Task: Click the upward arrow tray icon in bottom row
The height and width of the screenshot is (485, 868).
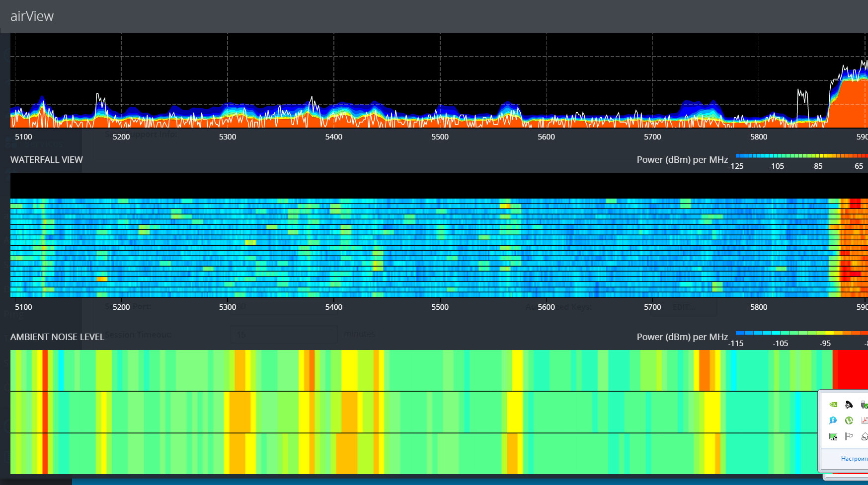Action: tap(865, 436)
